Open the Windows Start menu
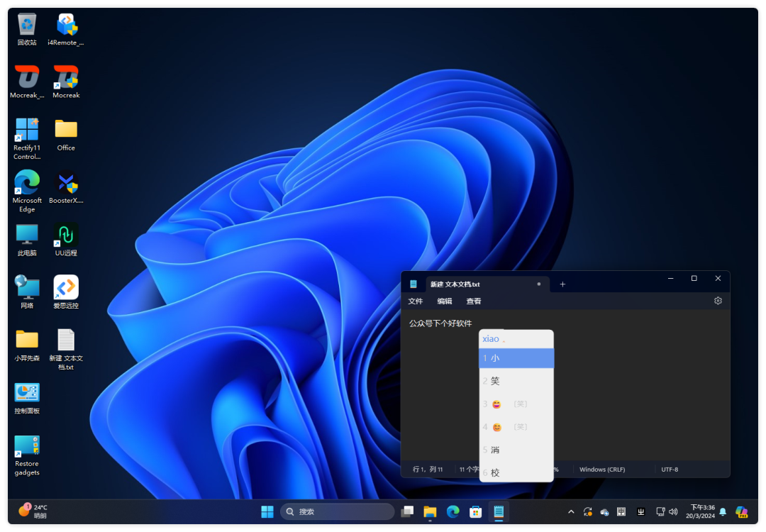This screenshot has width=766, height=532. [x=267, y=511]
